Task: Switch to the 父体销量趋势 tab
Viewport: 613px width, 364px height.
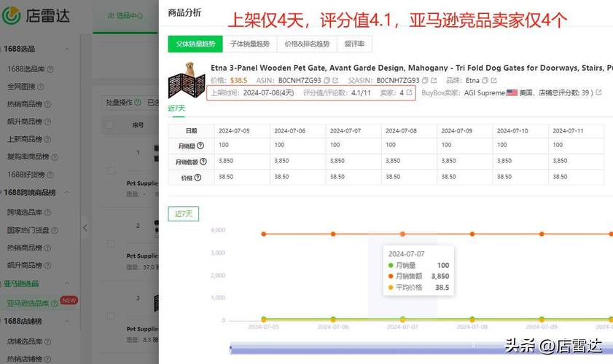Action: [195, 44]
